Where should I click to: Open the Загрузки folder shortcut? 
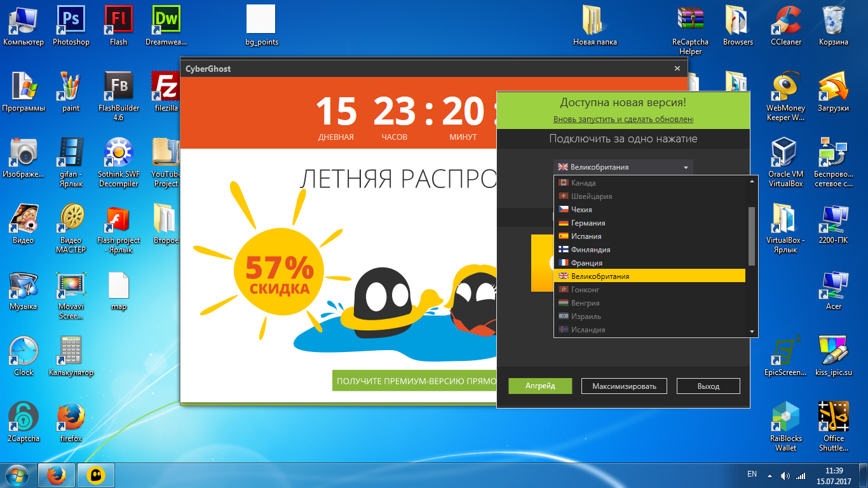pos(834,91)
